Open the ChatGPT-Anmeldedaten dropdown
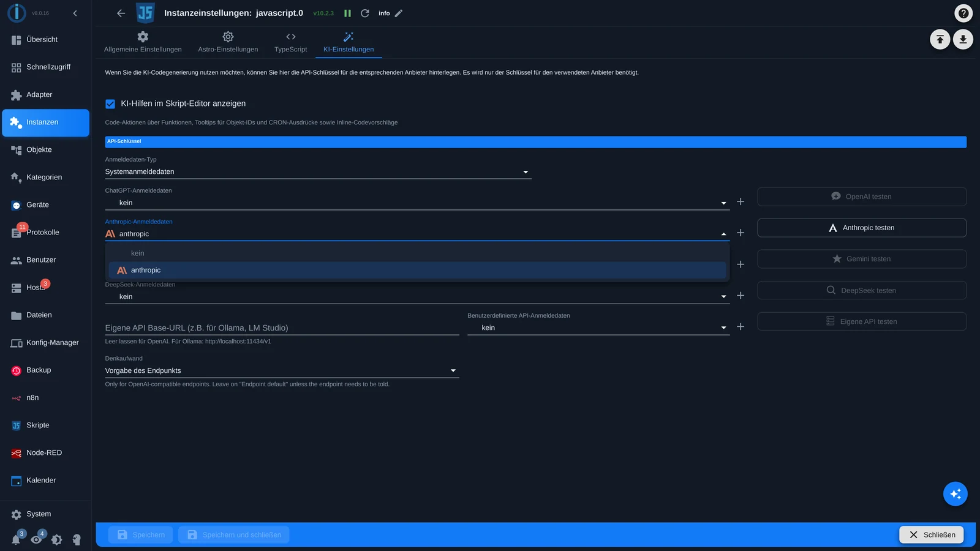 [x=417, y=203]
